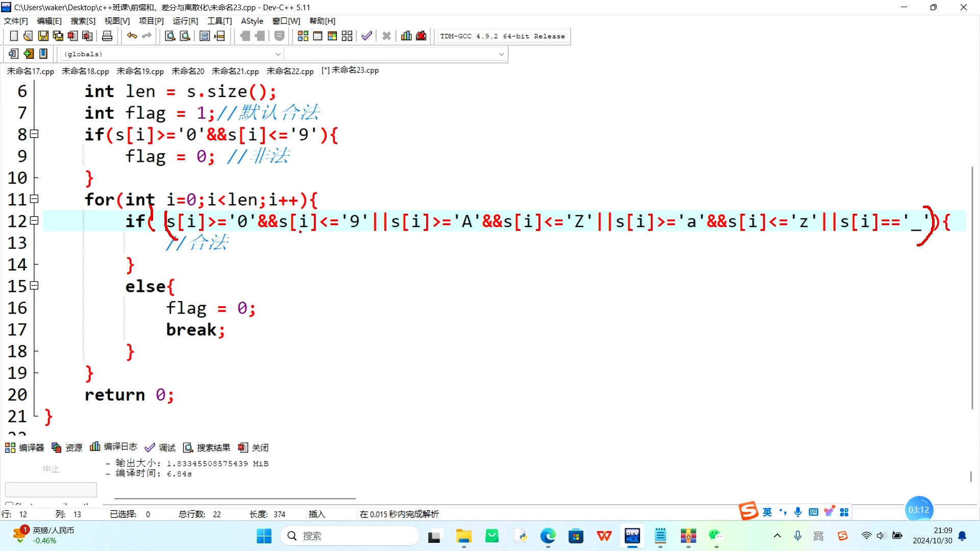Open the 工具[Tools] menu
980x551 pixels.
click(x=219, y=21)
